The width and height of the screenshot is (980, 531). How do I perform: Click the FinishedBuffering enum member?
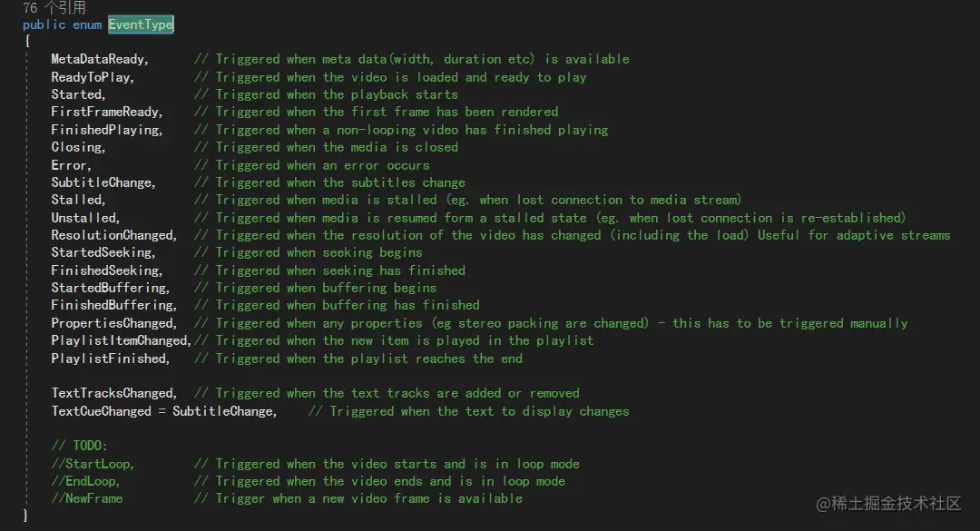tap(113, 305)
